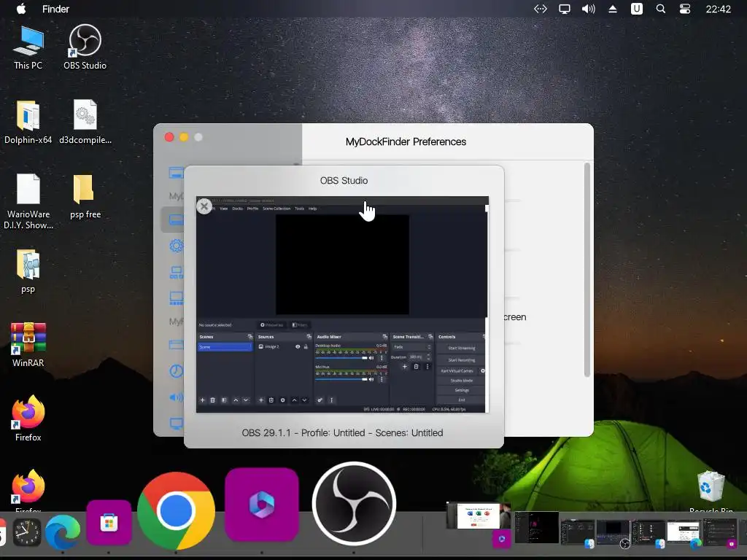
Task: Open Control Center from the menu bar
Action: point(684,9)
